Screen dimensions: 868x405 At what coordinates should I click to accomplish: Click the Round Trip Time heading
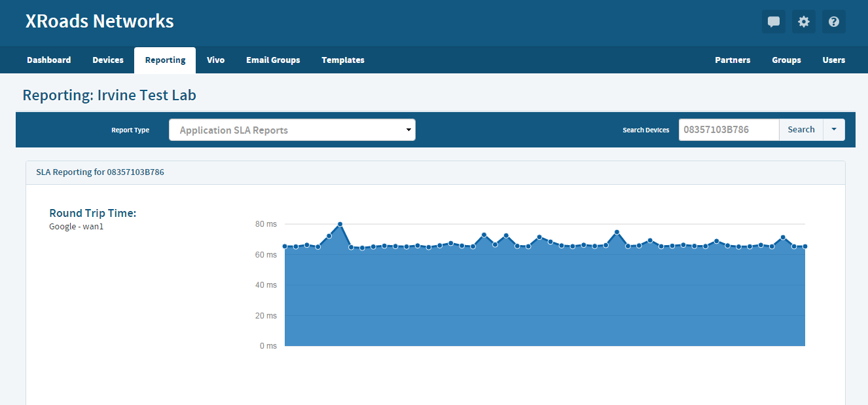pyautogui.click(x=93, y=214)
